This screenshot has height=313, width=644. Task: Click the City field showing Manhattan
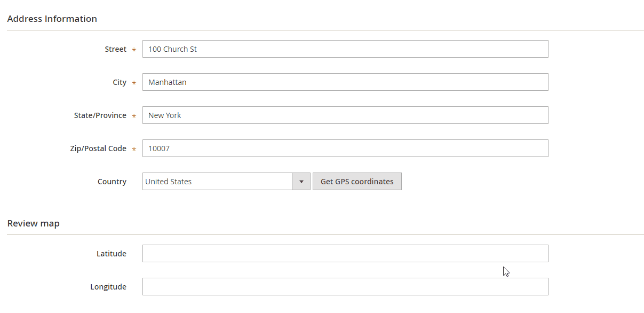coord(345,82)
